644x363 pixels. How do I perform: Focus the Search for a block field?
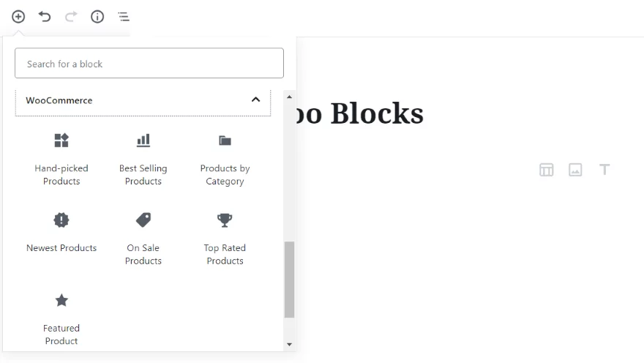[149, 63]
